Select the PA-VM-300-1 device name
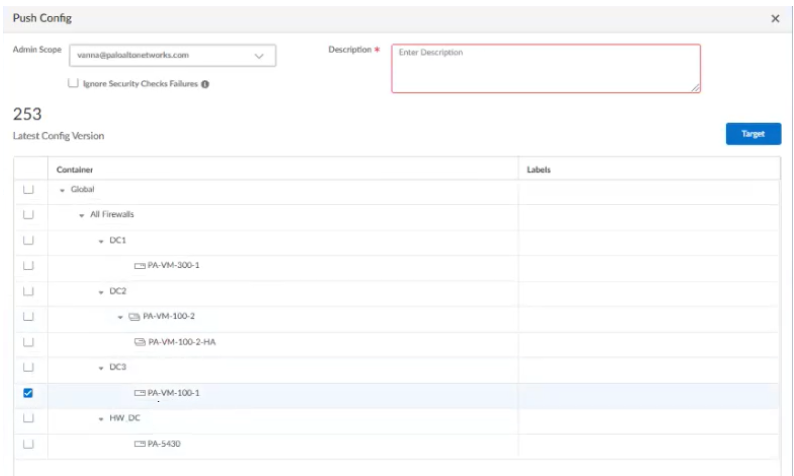The width and height of the screenshot is (794, 476). (x=173, y=265)
